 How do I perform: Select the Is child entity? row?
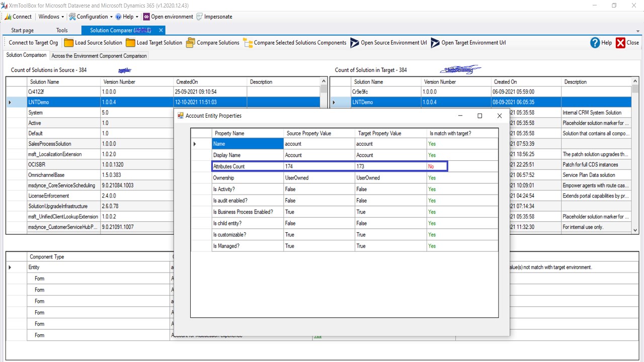pyautogui.click(x=345, y=223)
